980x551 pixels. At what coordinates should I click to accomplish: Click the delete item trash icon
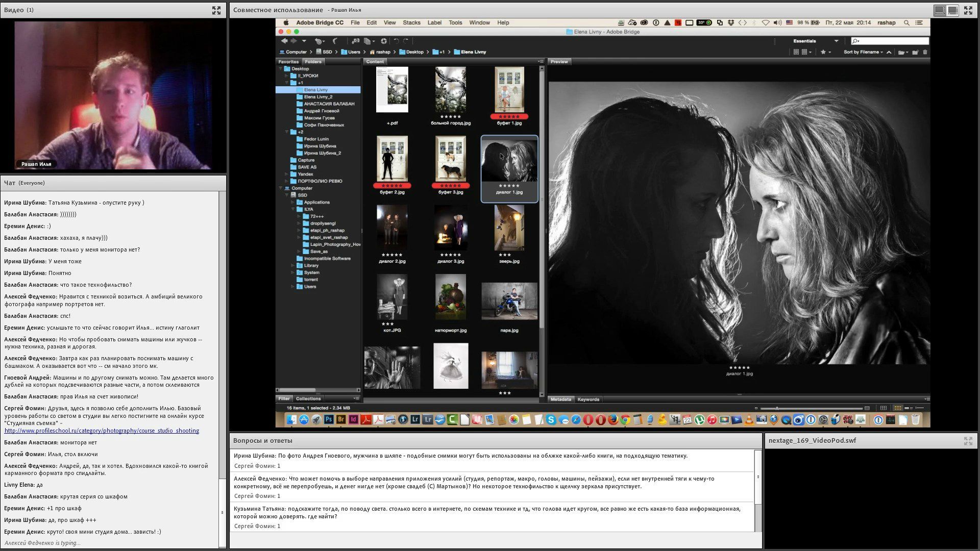pyautogui.click(x=925, y=52)
